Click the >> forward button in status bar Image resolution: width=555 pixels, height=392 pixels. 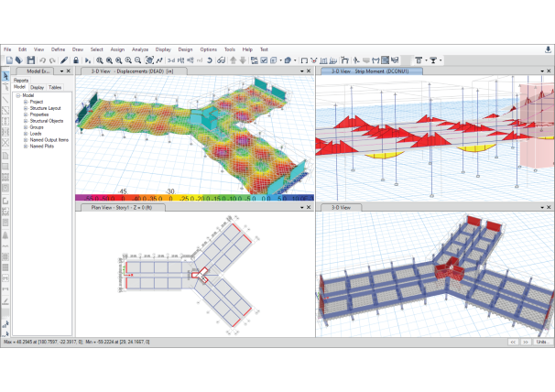click(x=526, y=342)
